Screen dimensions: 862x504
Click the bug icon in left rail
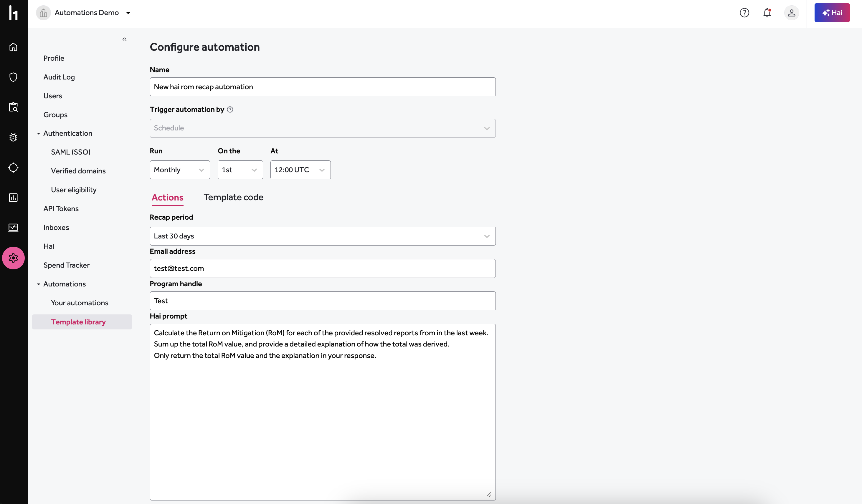(13, 137)
